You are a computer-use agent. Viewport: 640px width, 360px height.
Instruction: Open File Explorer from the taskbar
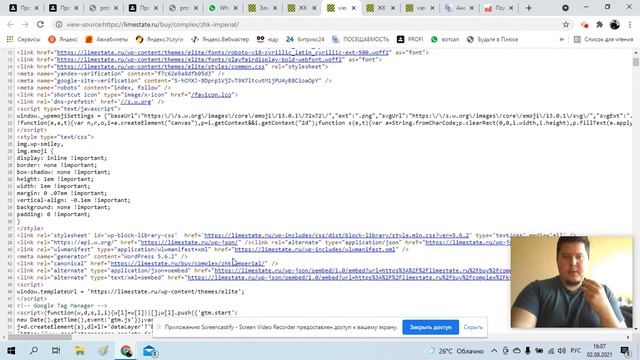(x=79, y=351)
